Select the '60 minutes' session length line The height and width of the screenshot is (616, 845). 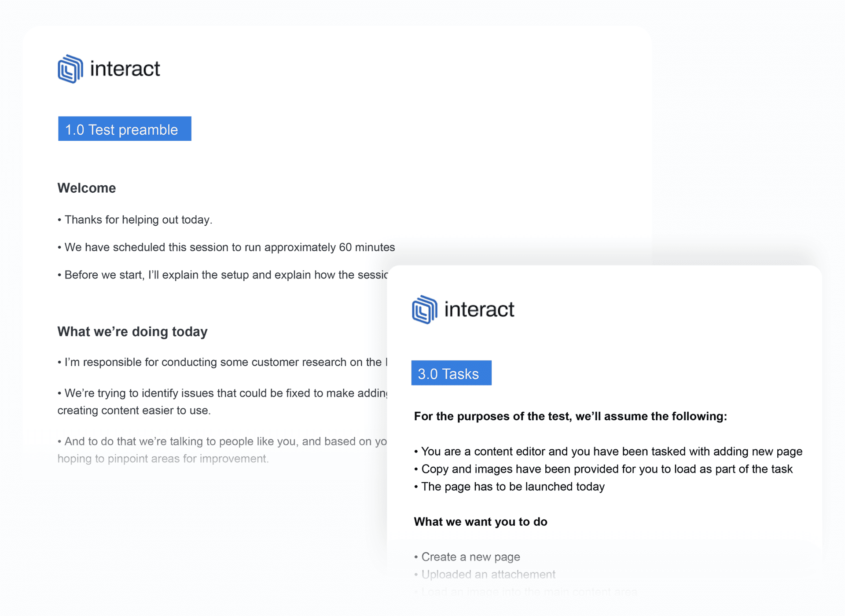[226, 247]
